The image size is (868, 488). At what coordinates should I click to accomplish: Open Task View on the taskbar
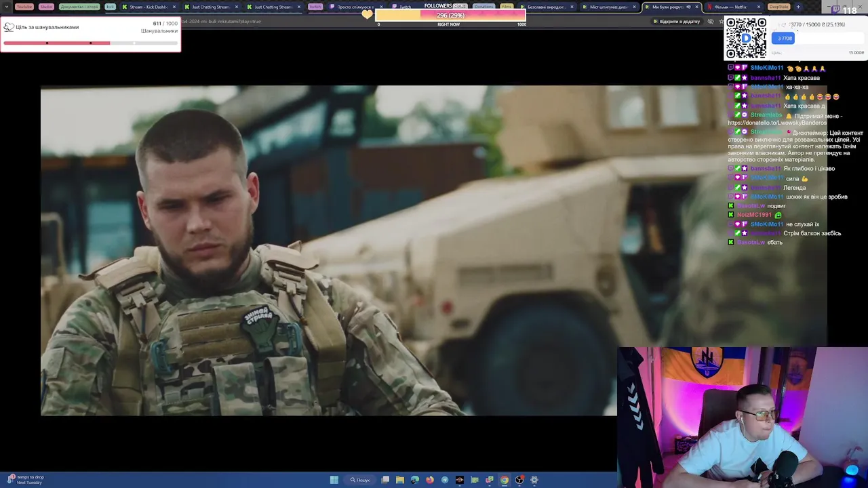tap(385, 480)
